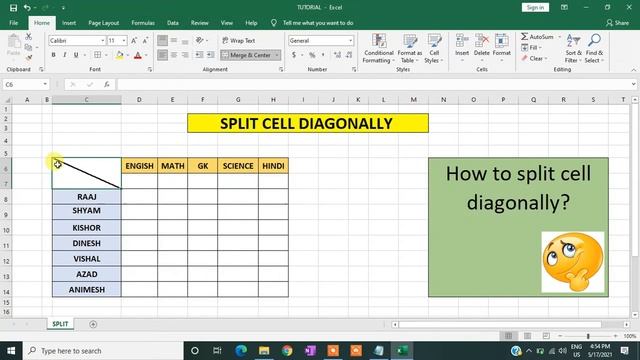Viewport: 640px width, 360px height.
Task: Switch to the Review tab
Action: (x=200, y=23)
